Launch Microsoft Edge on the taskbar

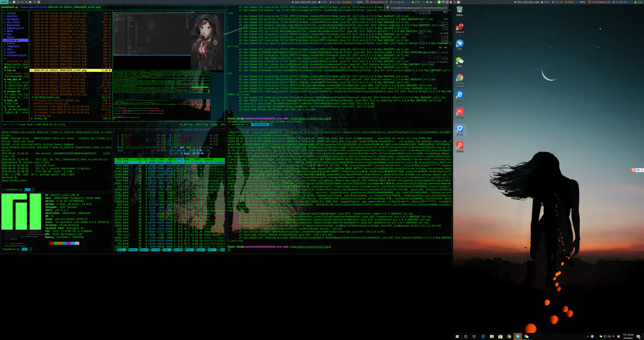(x=483, y=336)
